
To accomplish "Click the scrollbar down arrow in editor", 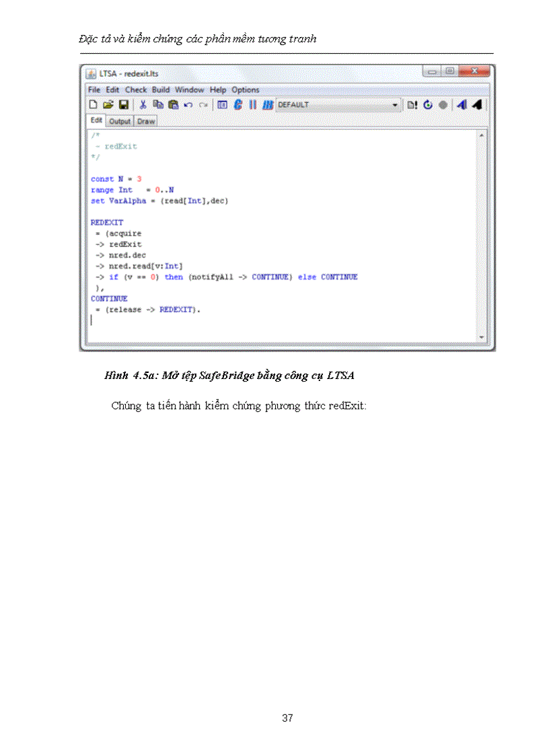I will 481,336.
